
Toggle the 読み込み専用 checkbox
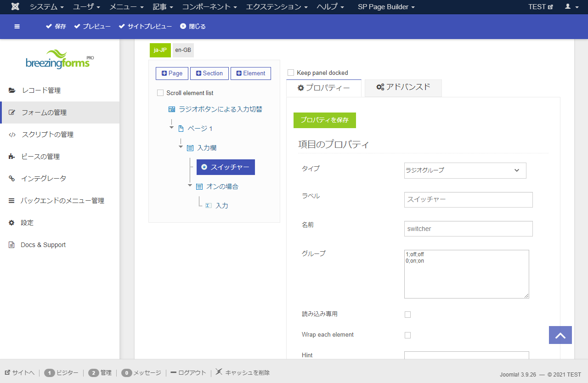click(x=407, y=315)
